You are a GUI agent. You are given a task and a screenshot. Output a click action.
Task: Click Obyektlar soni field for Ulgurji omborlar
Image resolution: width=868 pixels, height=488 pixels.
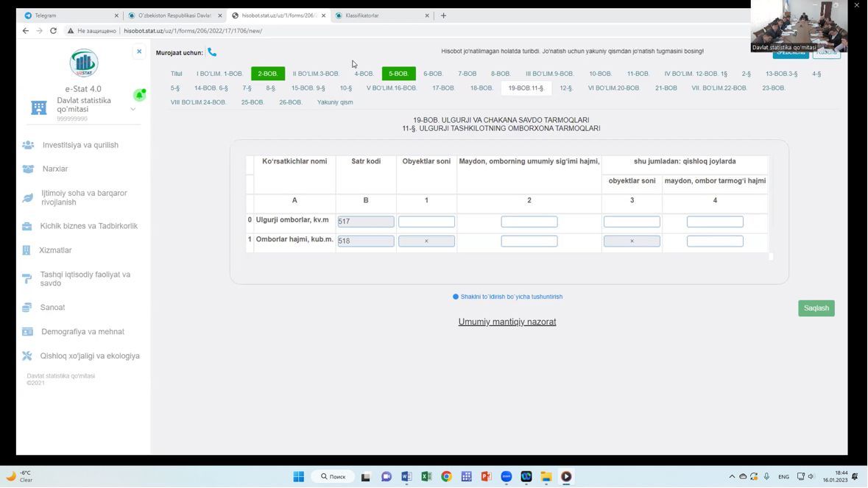click(x=426, y=222)
